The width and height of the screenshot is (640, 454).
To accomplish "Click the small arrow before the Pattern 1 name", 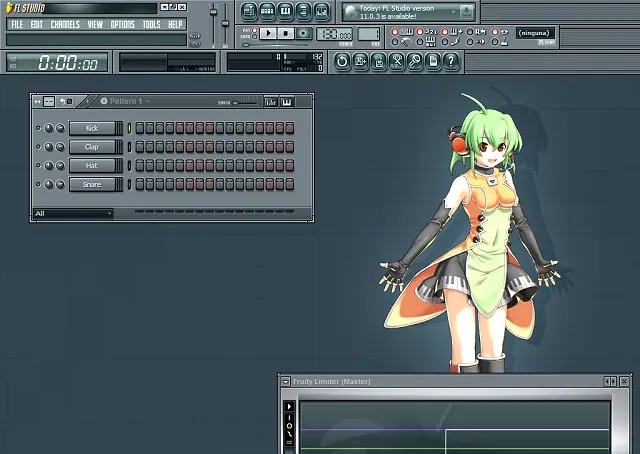I will pos(87,101).
